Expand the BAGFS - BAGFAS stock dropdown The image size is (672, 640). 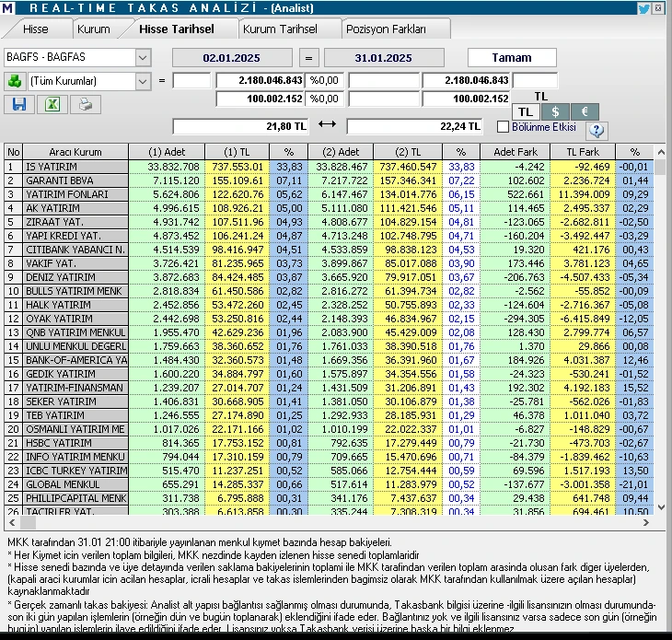point(143,57)
